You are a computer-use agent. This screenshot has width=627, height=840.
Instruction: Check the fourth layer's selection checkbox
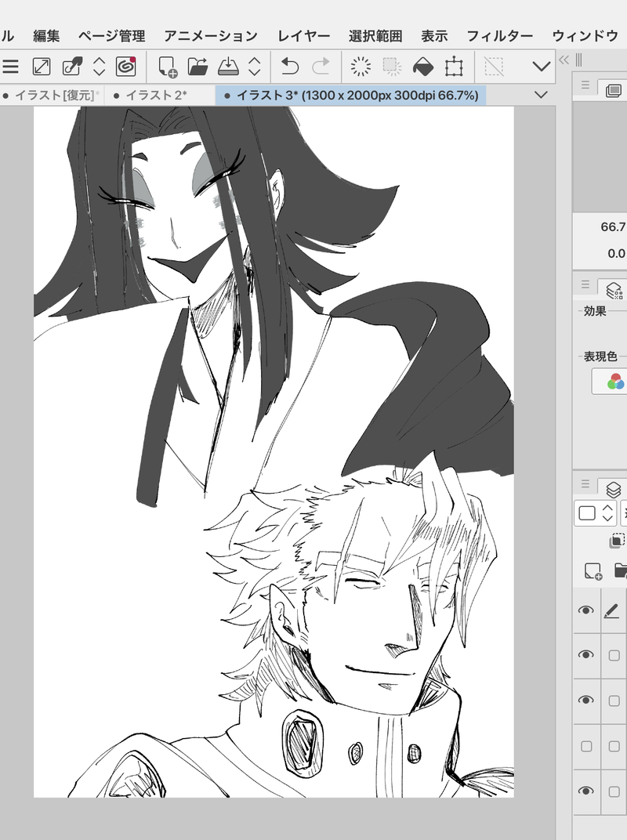614,746
